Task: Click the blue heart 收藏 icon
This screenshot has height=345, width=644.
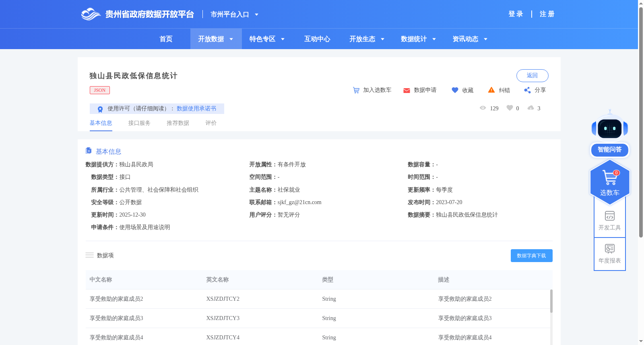Action: coord(455,90)
